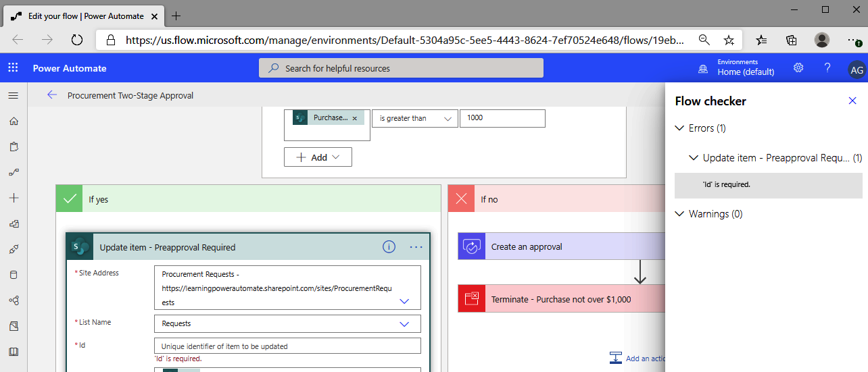The width and height of the screenshot is (868, 372).
Task: Click the If no branch header
Action: (556, 199)
